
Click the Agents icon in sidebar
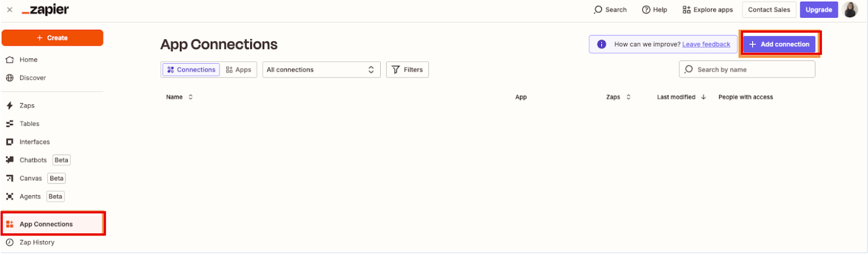tap(9, 196)
